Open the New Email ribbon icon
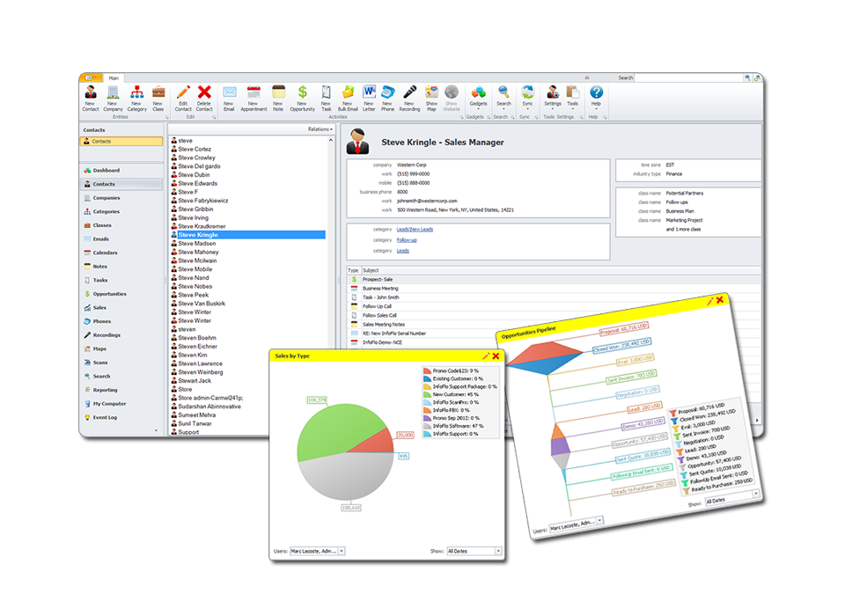Image resolution: width=845 pixels, height=616 pixels. [229, 98]
